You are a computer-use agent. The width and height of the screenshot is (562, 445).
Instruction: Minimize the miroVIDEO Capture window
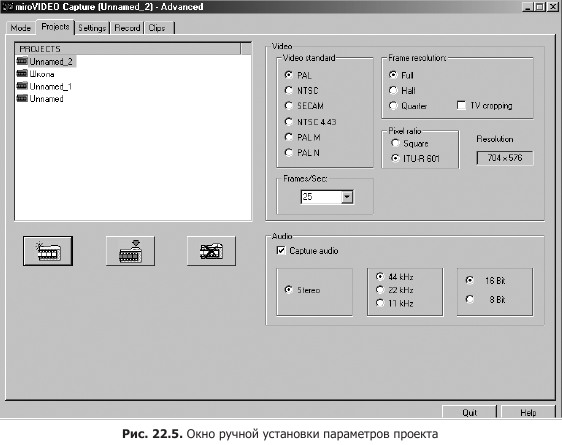(x=528, y=7)
